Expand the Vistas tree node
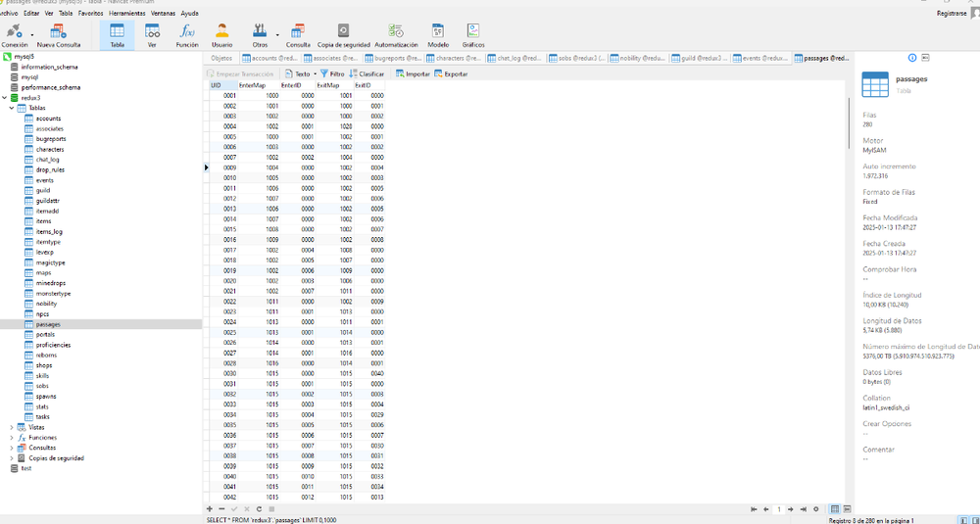This screenshot has height=524, width=980. [x=12, y=427]
